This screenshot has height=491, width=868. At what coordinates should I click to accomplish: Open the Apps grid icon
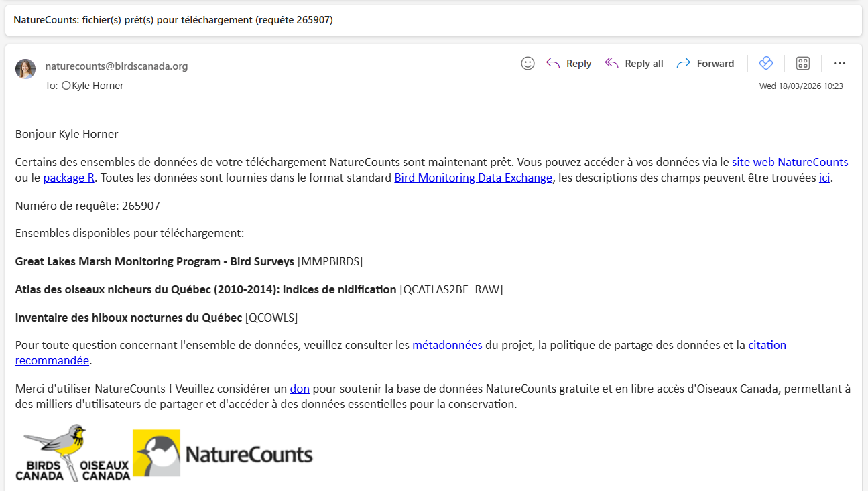(x=802, y=64)
